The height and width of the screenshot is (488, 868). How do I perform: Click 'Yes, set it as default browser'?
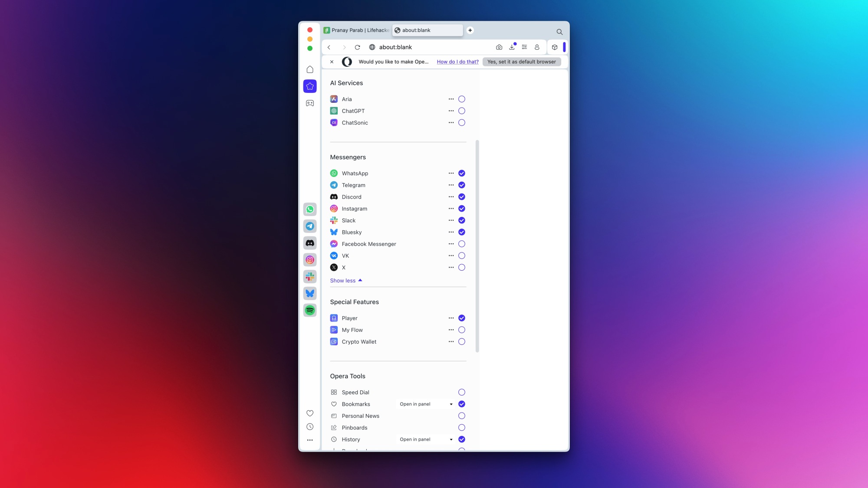(521, 62)
